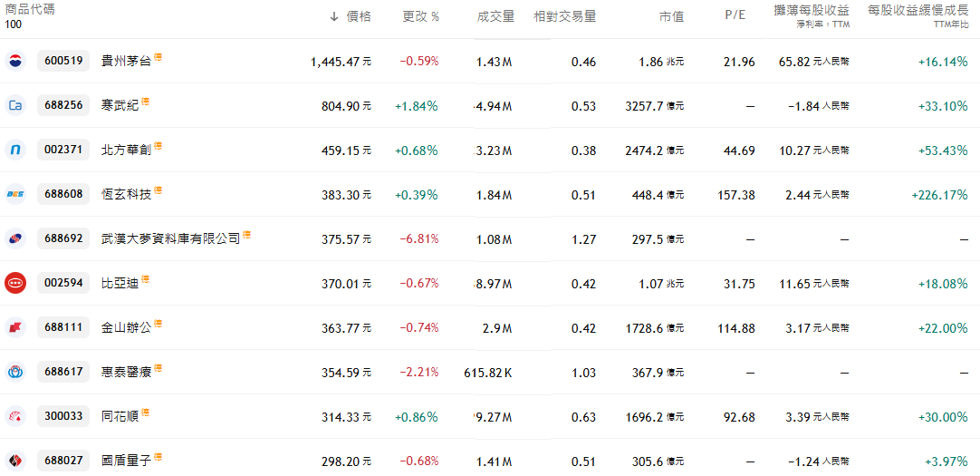Click the EPS growth value +226.17%
Image resolution: width=980 pixels, height=476 pixels.
939,195
